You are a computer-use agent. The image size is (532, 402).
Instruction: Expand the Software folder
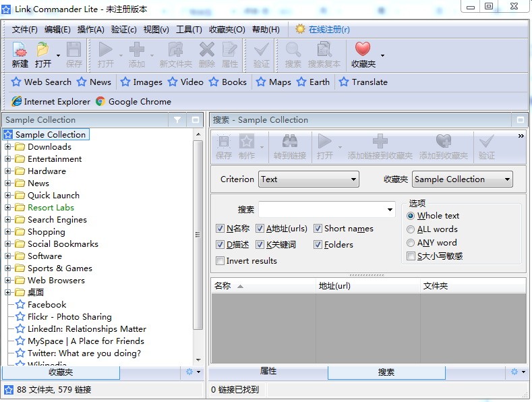[x=8, y=256]
